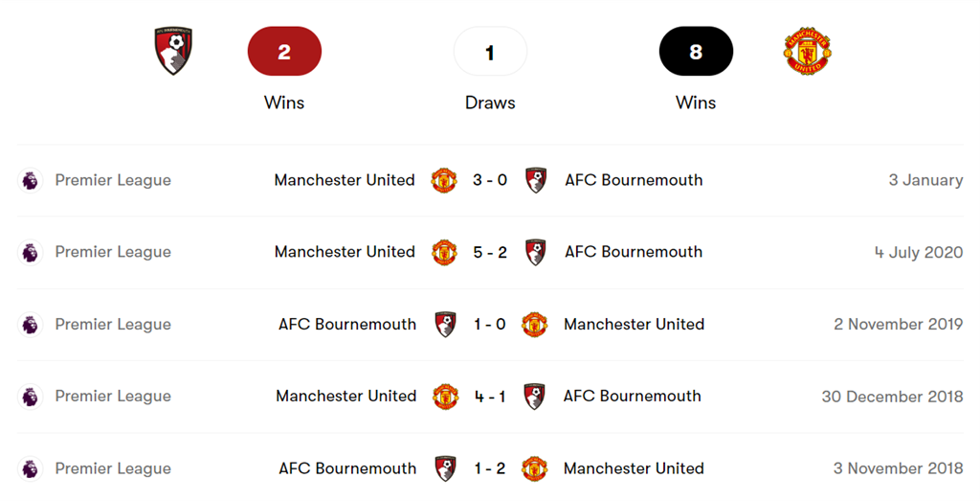Open the 5 - 2 match score

click(x=490, y=252)
